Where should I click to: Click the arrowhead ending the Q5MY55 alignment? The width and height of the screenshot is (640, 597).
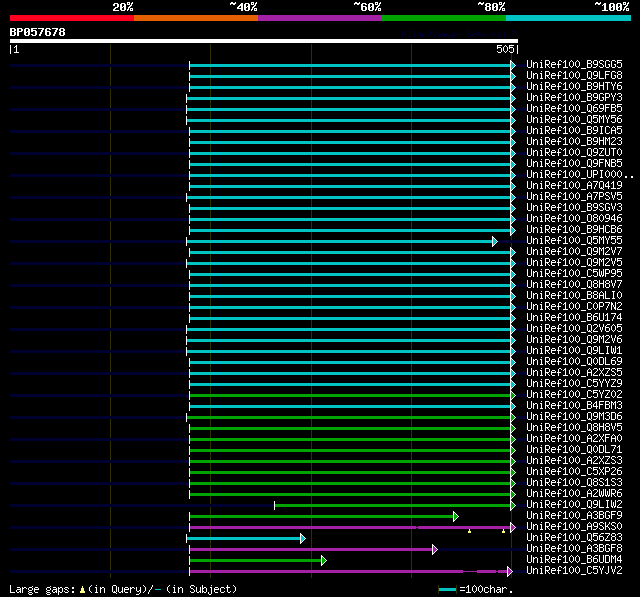[495, 242]
